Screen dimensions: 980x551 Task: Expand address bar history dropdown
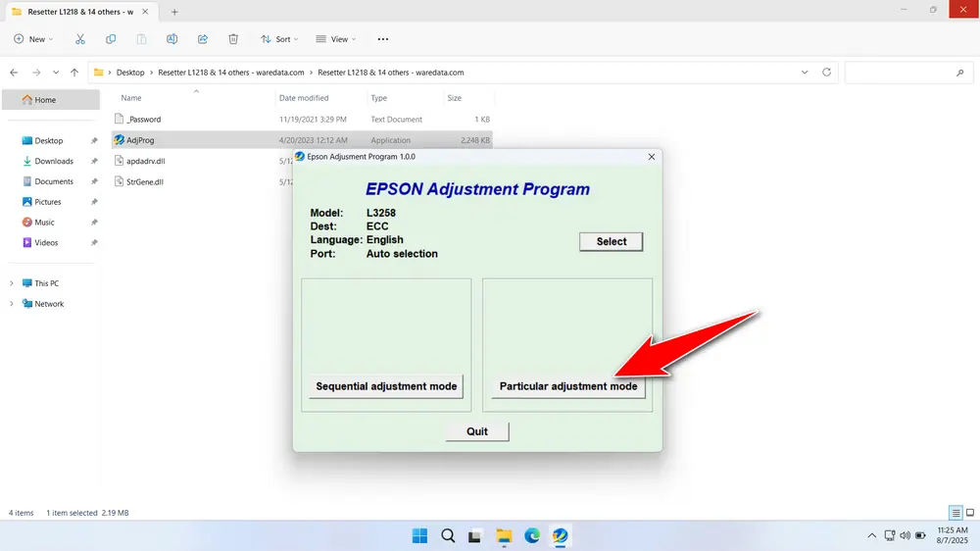805,73
